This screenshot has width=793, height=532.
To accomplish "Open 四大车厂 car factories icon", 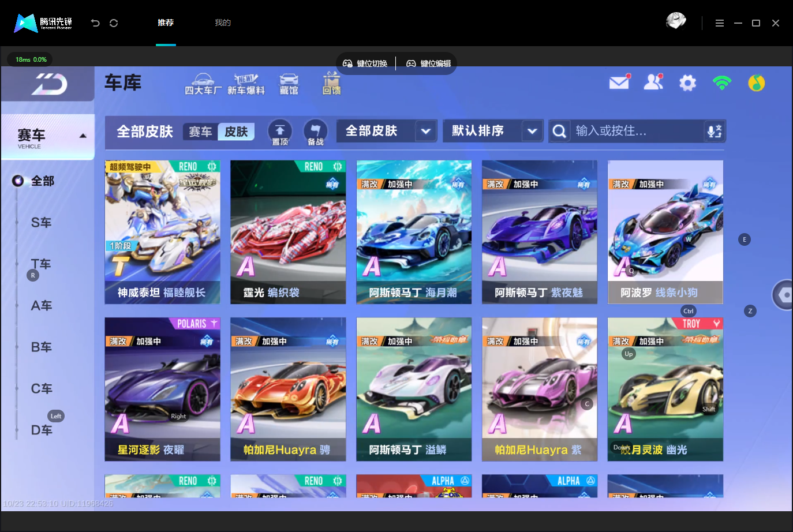I will tap(203, 84).
